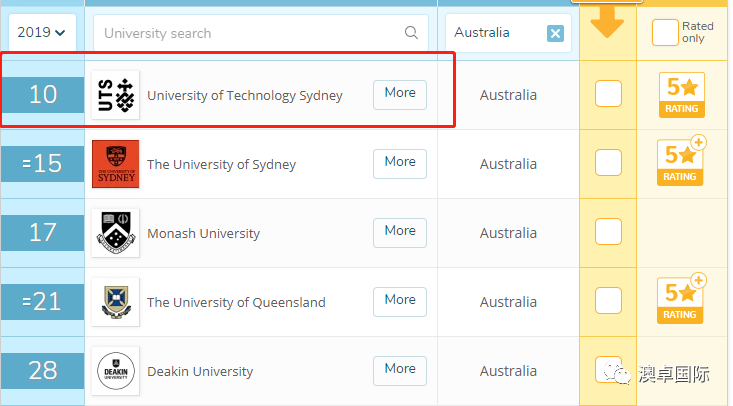The width and height of the screenshot is (733, 406).
Task: Click the University of Sydney logo
Action: (x=115, y=164)
